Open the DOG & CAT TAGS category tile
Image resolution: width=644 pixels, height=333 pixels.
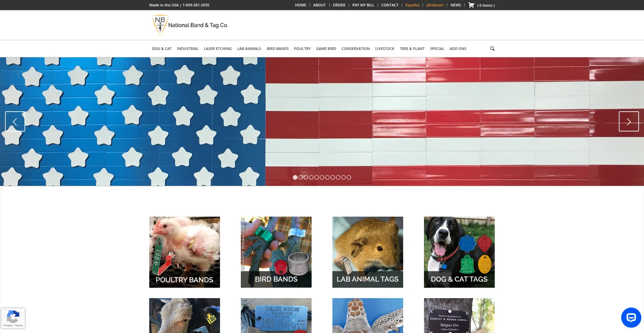459,252
